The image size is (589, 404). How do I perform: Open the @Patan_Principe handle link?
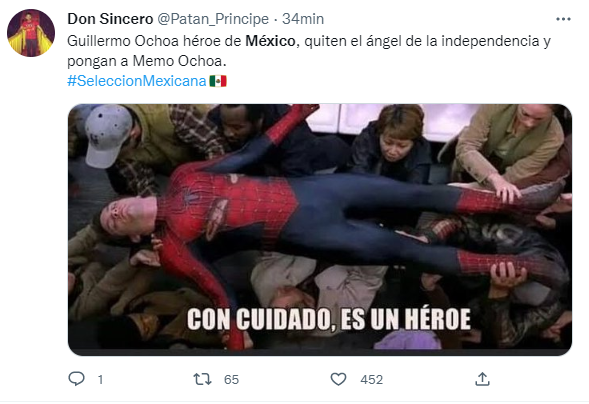[213, 19]
